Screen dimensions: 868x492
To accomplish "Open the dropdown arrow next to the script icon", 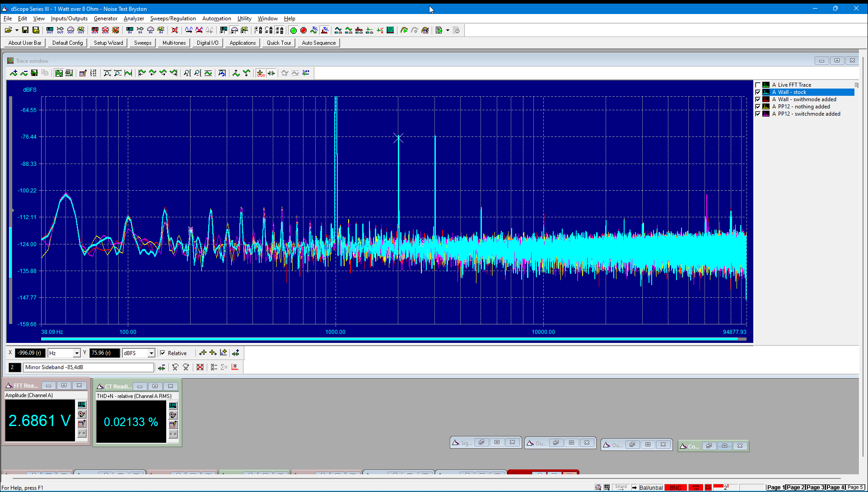I will 448,30.
